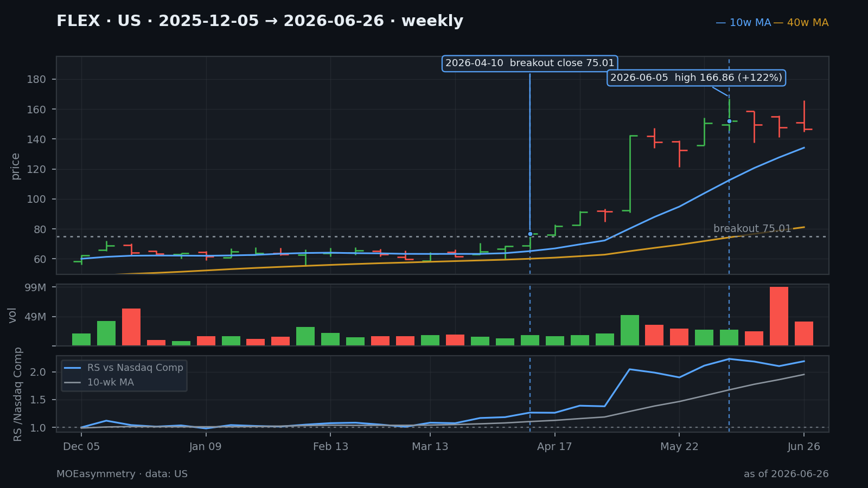
Task: Click the '1.5' RS axis tick
Action: pyautogui.click(x=39, y=400)
